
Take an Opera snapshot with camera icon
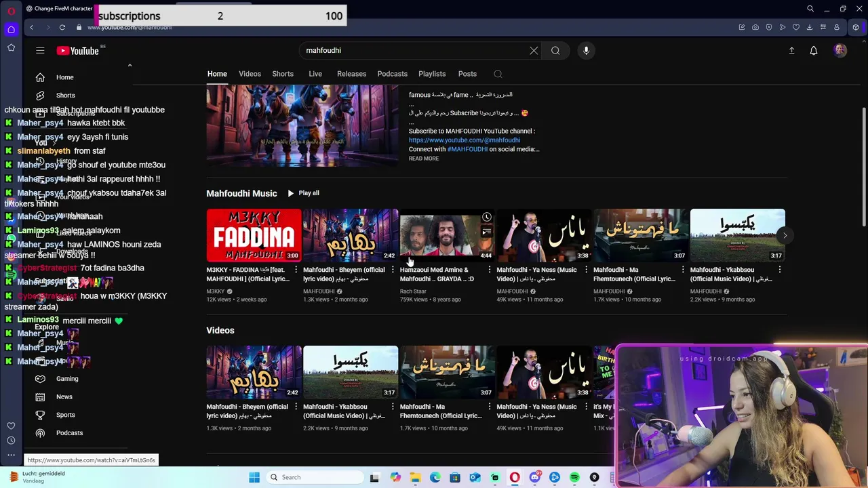755,27
